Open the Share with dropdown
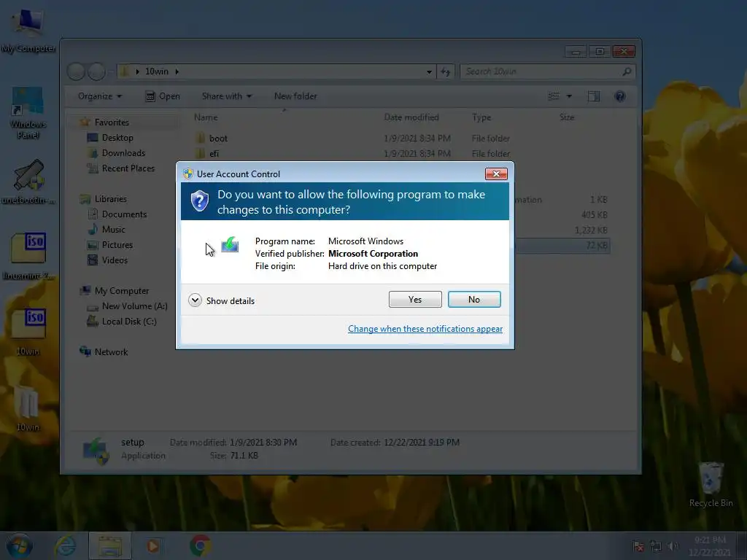 (227, 96)
